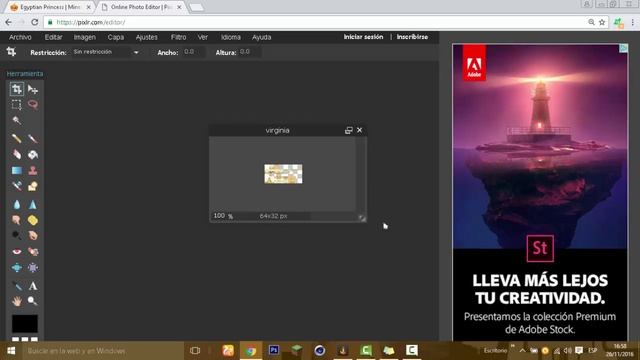Close the virginia document window
This screenshot has width=640, height=360.
359,130
